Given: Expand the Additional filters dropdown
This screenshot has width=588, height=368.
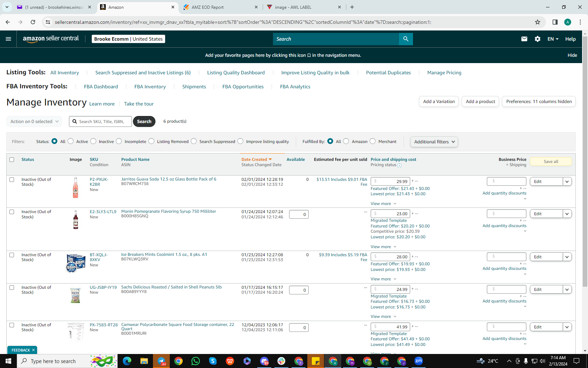Looking at the screenshot, I should point(434,142).
